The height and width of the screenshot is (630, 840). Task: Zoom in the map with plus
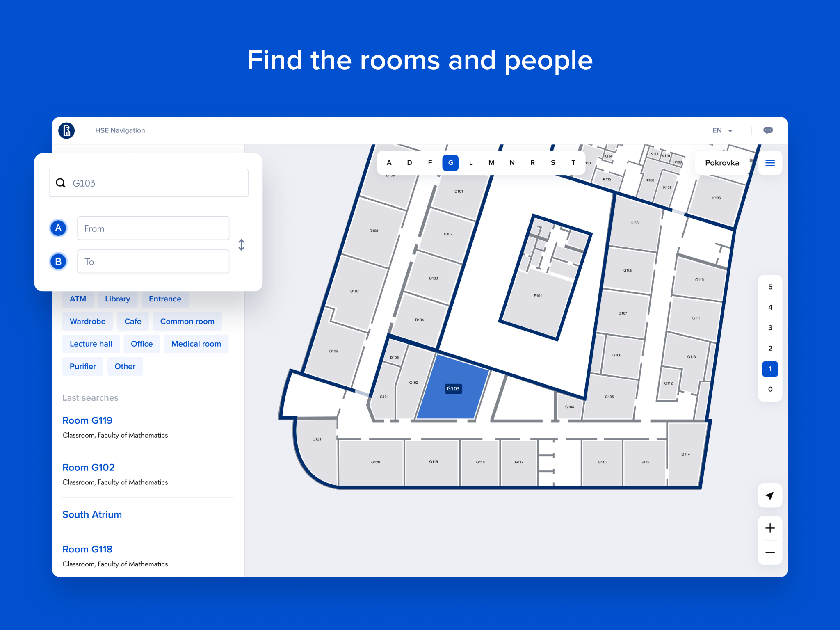tap(770, 528)
